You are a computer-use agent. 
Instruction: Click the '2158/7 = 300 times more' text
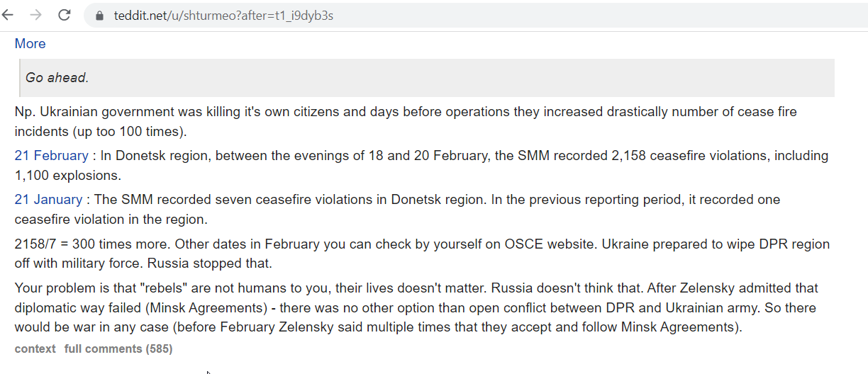91,244
